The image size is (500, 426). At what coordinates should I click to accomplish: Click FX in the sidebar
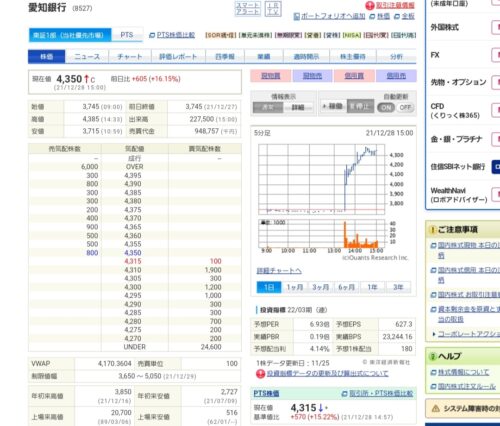(x=435, y=55)
